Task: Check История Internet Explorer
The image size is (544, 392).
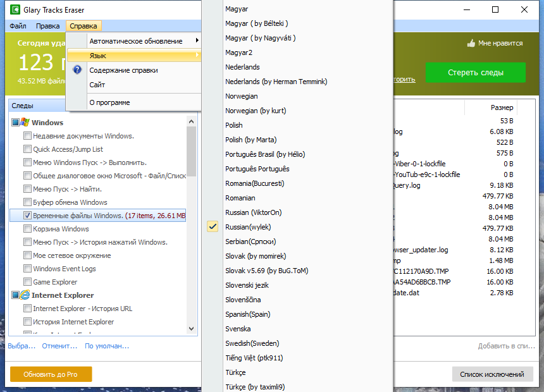Action: [x=27, y=322]
